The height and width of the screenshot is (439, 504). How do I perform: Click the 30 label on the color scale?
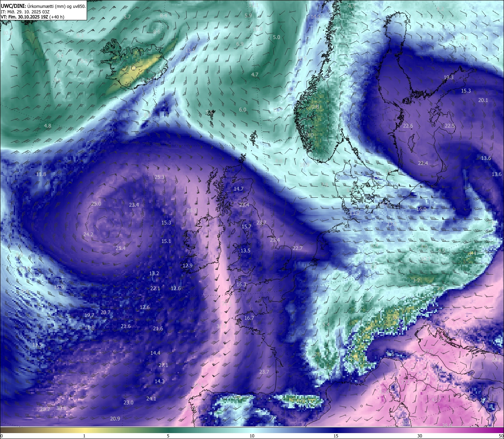420,436
